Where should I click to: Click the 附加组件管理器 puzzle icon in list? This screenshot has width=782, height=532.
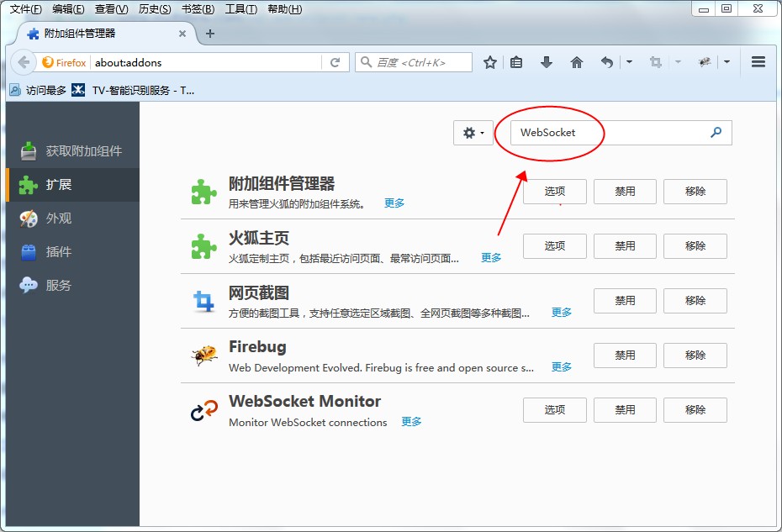204,192
